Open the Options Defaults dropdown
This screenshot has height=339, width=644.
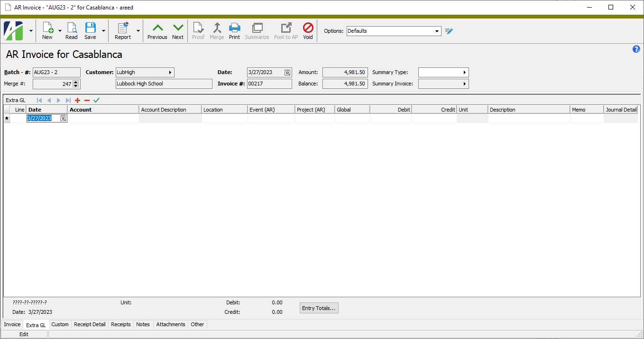437,30
